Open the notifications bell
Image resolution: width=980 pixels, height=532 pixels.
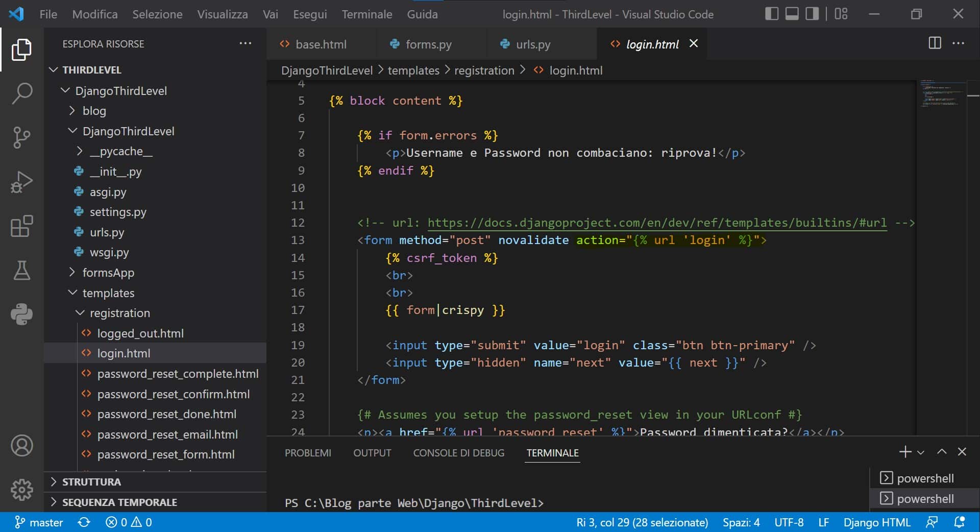point(960,522)
